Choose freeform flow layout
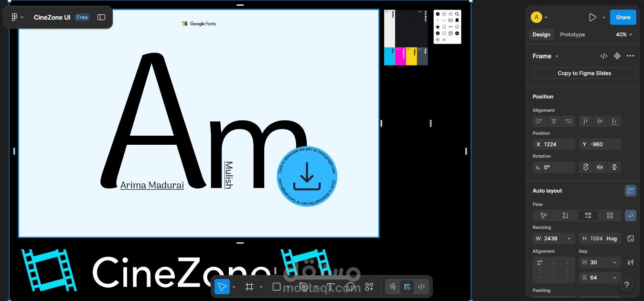The height and width of the screenshot is (301, 644). pyautogui.click(x=544, y=215)
